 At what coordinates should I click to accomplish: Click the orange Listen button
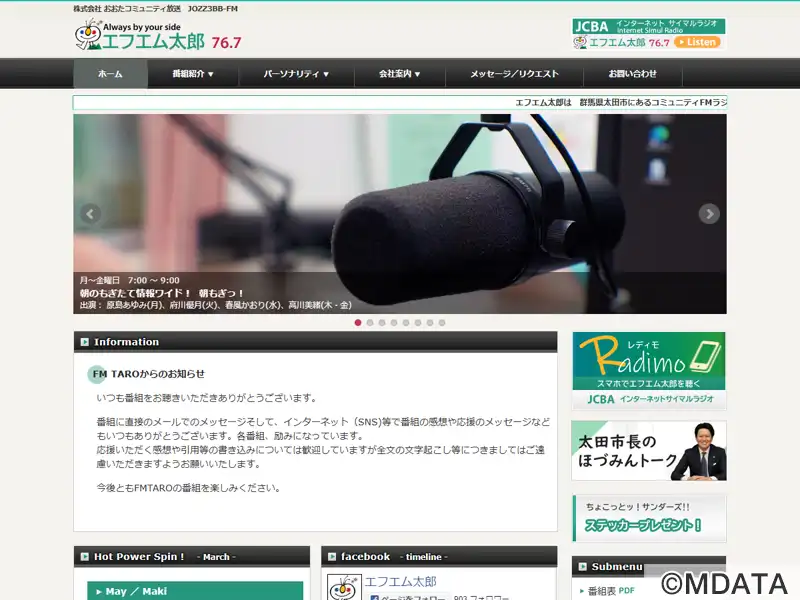697,42
